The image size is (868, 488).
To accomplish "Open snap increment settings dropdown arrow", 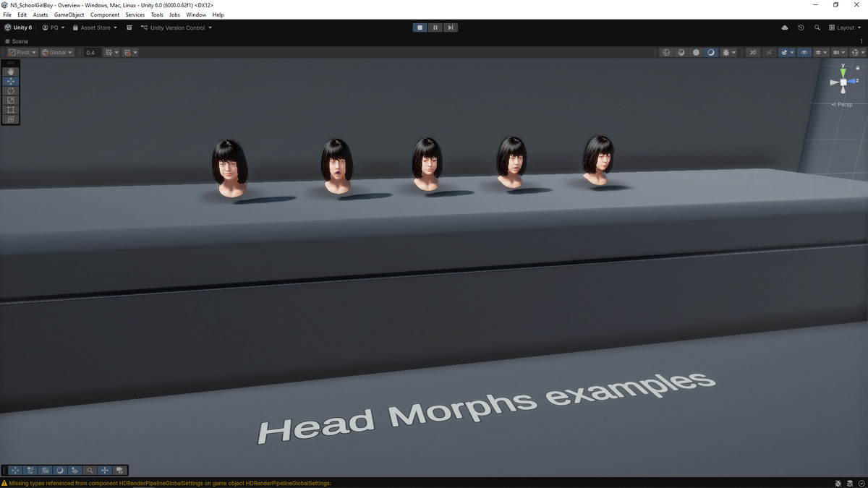I will [135, 52].
